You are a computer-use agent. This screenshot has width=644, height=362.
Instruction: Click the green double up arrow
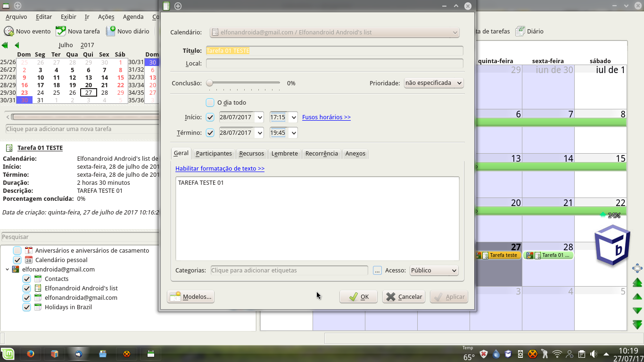[637, 282]
